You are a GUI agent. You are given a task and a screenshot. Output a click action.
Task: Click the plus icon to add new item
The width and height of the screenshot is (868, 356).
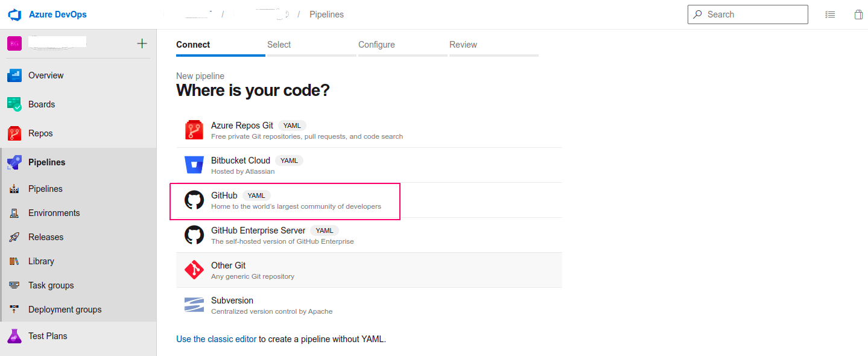click(x=142, y=43)
